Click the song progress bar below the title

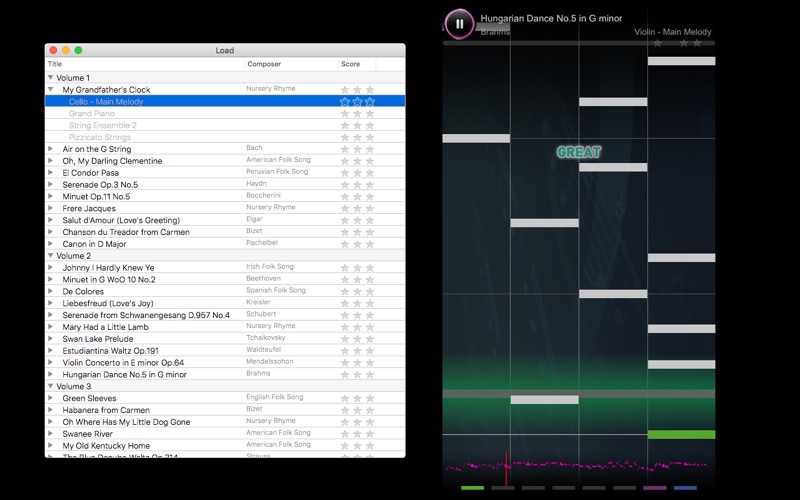[x=579, y=43]
